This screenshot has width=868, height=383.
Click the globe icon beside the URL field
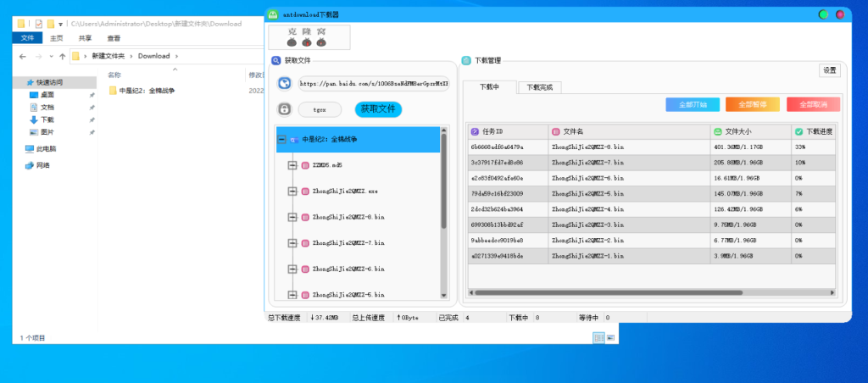(285, 84)
